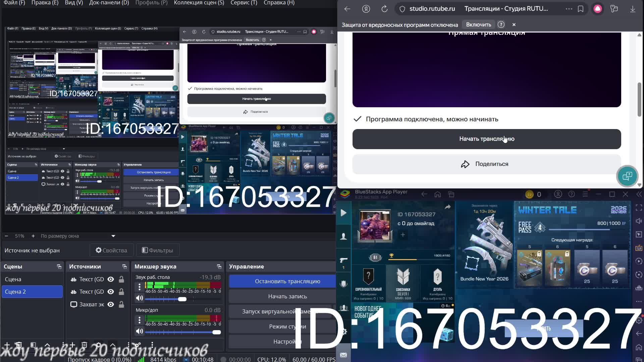Adjust the desktop audio volume slider
This screenshot has width=644, height=362.
182,299
